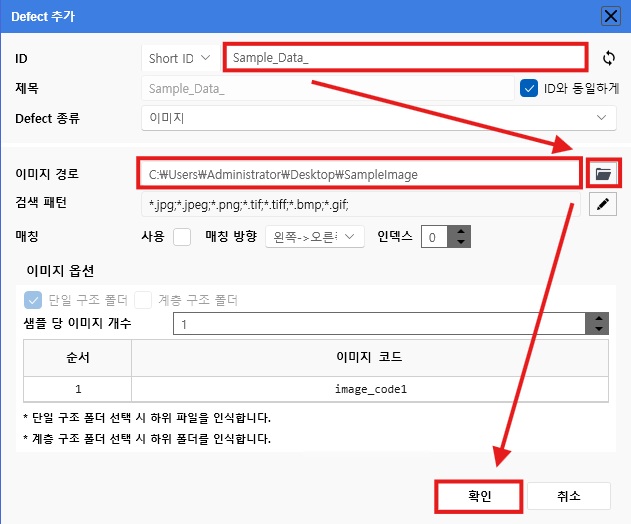The width and height of the screenshot is (631, 524).
Task: Decrease 샘플 당 이미지 개수 value
Action: click(x=598, y=329)
